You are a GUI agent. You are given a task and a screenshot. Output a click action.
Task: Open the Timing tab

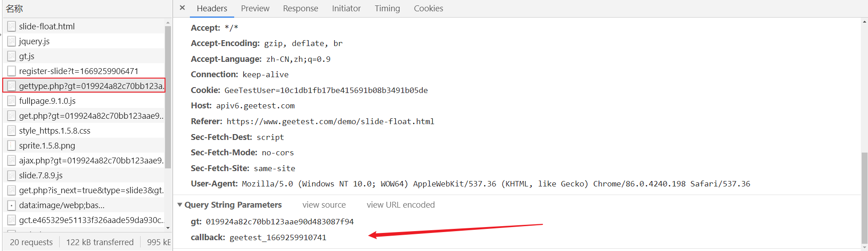click(x=387, y=8)
